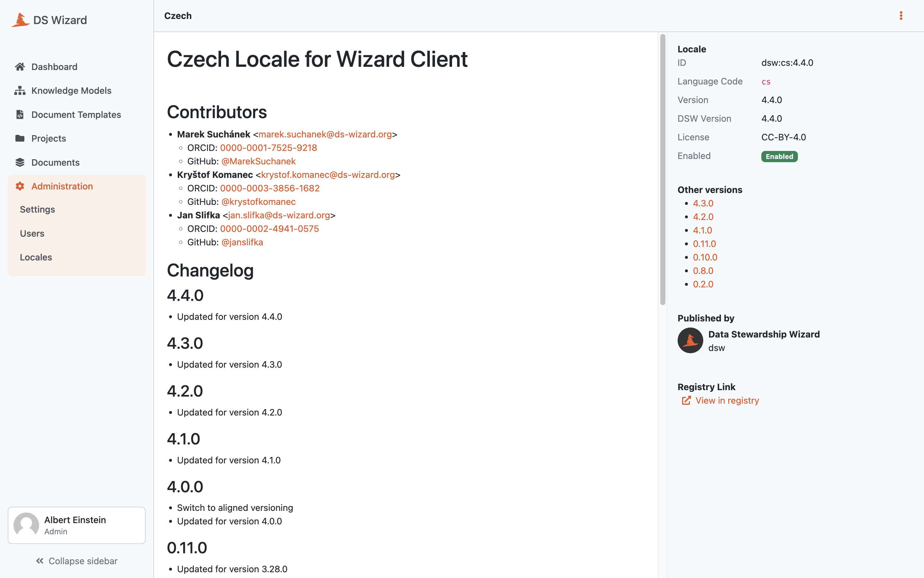Open @MarekSuchanek GitHub link
Viewport: 924px width, 578px height.
259,161
